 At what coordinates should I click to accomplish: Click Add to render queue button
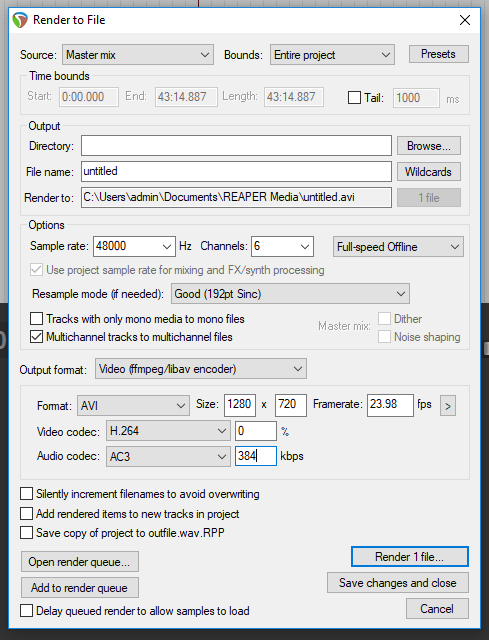(80, 588)
